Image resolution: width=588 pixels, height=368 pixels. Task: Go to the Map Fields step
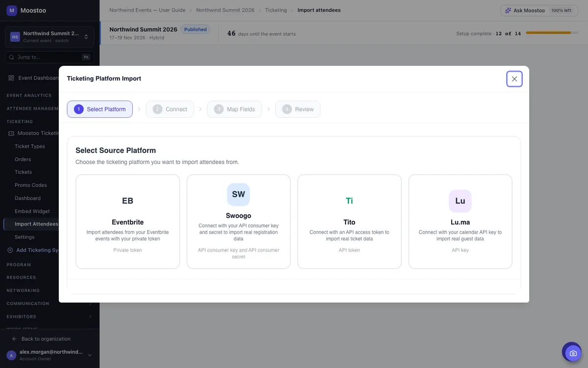click(x=235, y=109)
